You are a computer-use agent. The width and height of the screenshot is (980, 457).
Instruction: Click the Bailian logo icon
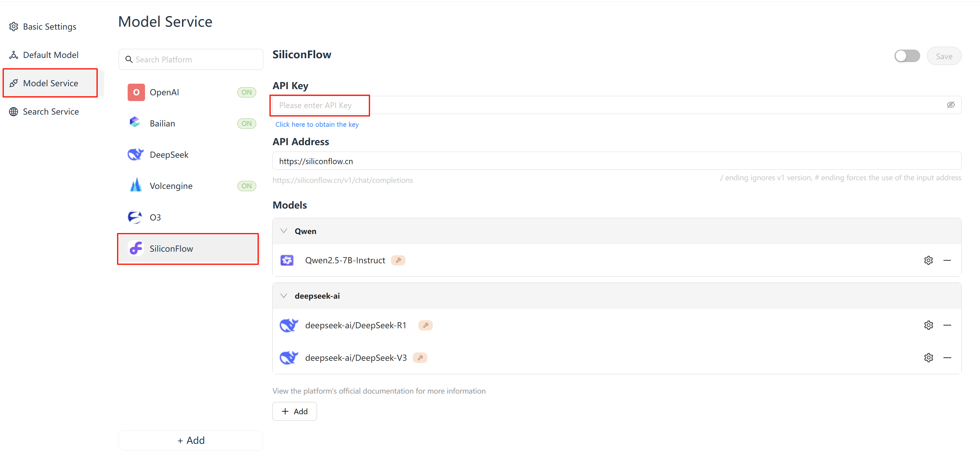click(135, 122)
